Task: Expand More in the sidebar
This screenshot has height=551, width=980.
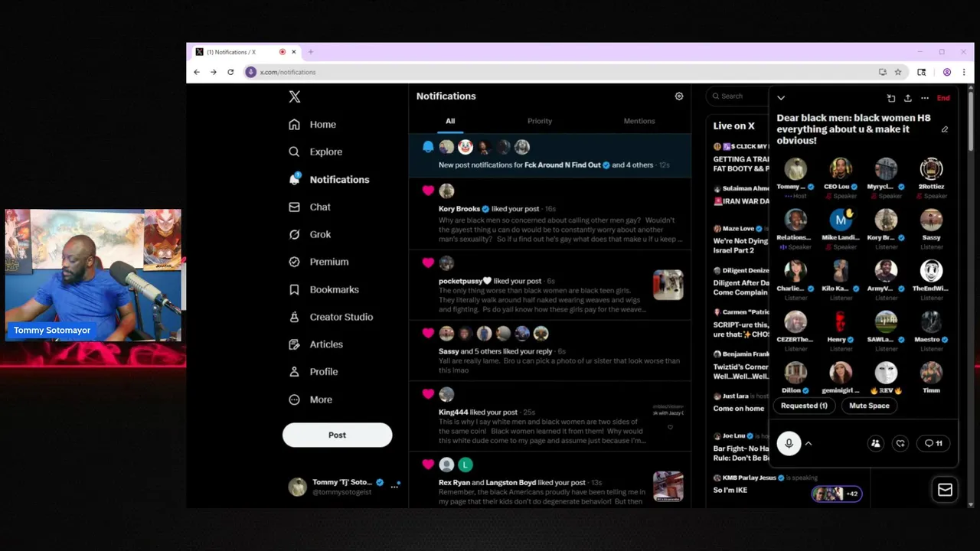Action: (310, 399)
